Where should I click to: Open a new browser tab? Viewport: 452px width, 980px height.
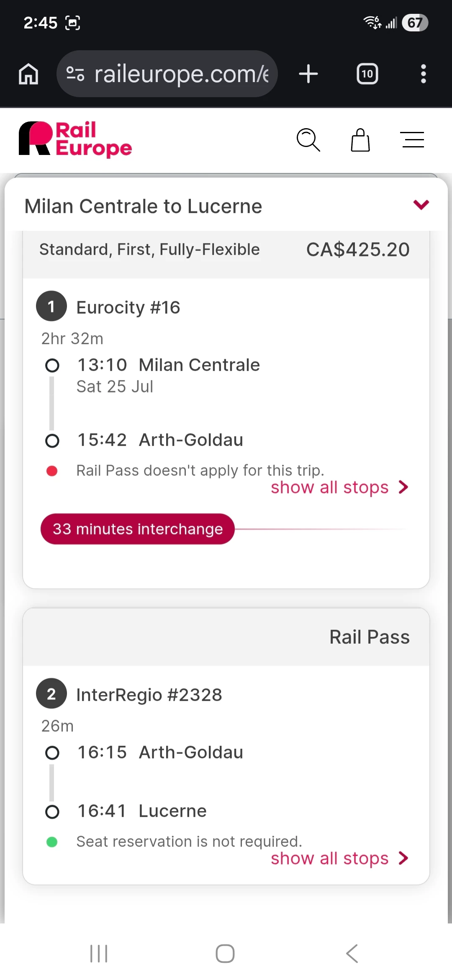click(x=308, y=74)
